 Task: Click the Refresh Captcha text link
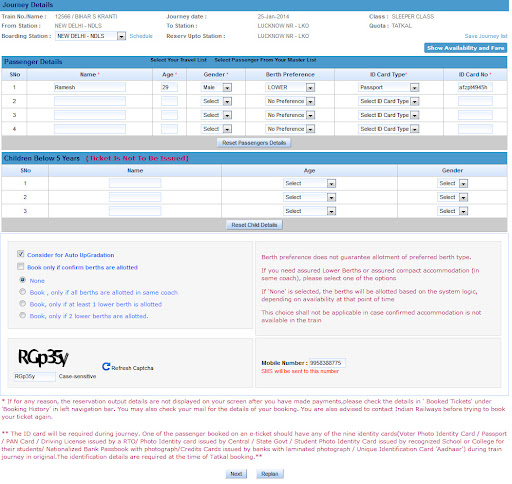coord(132,368)
